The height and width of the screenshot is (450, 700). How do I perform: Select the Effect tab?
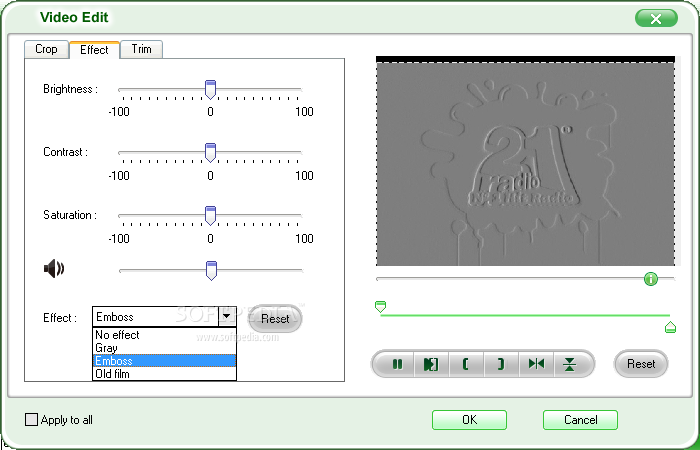tap(94, 50)
